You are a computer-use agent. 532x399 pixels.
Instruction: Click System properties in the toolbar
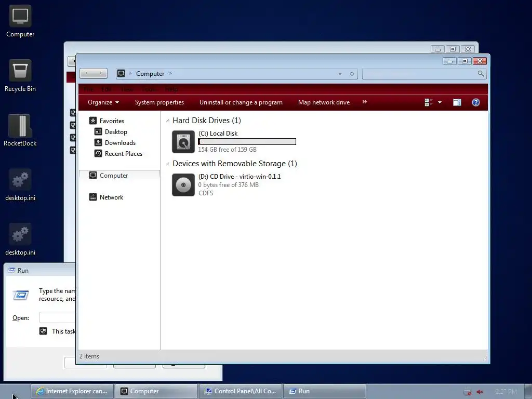coord(159,102)
